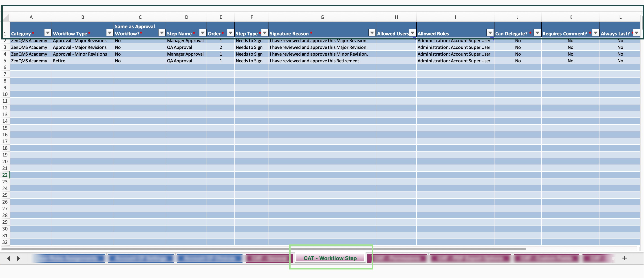Click the 'Manager Approval' step name in row 4
The image size is (644, 278).
coord(187,54)
